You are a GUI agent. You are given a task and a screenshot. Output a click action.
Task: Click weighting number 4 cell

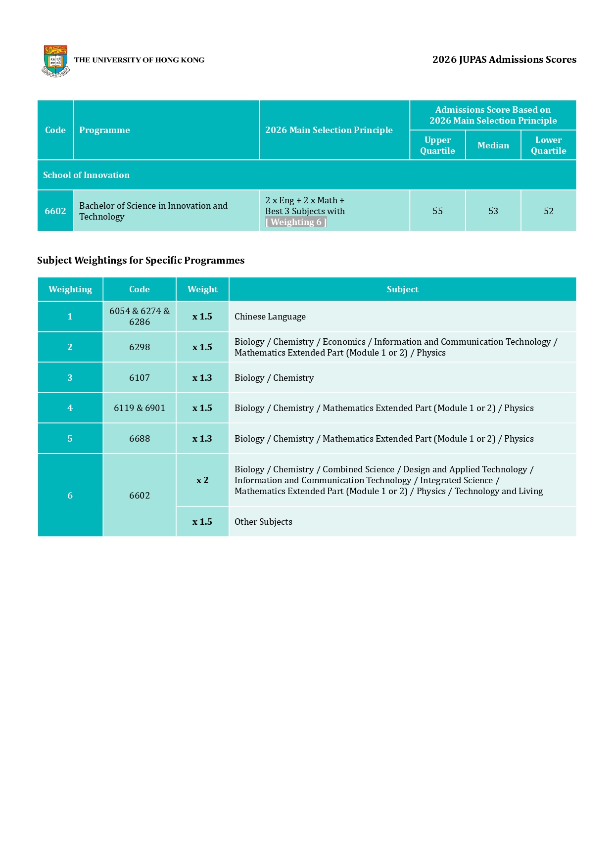tap(70, 408)
